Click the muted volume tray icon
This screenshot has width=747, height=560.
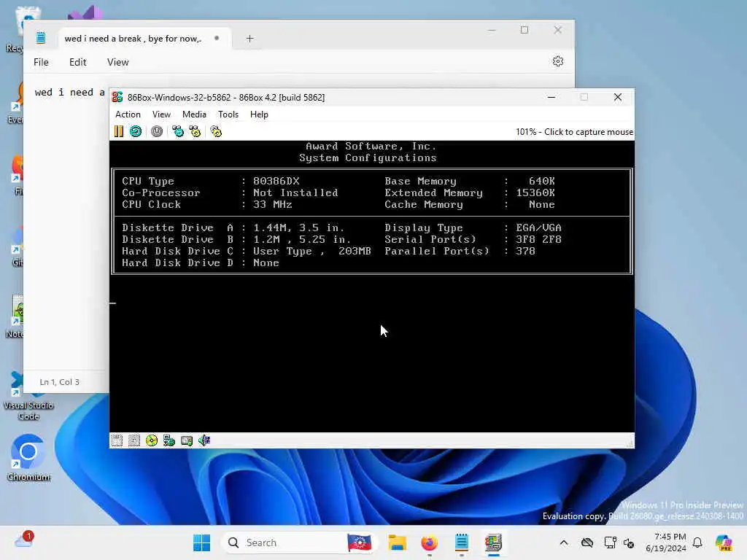pos(629,543)
